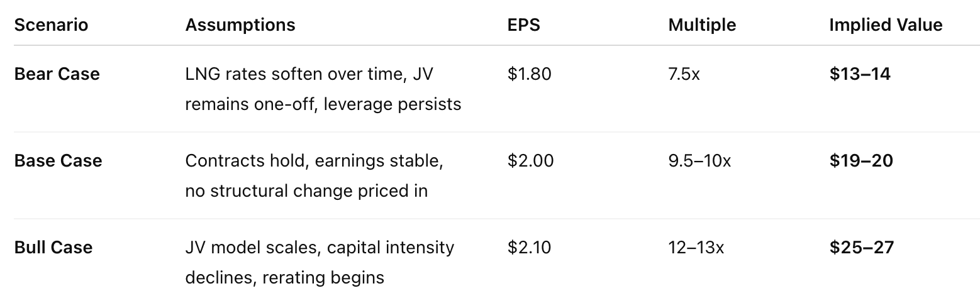Click the Scenario column header
This screenshot has height=308, width=980.
pos(51,25)
